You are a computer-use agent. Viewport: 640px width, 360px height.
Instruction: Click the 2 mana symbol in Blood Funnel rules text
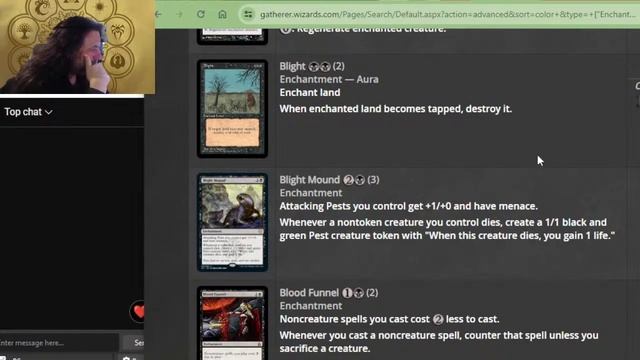click(438, 319)
